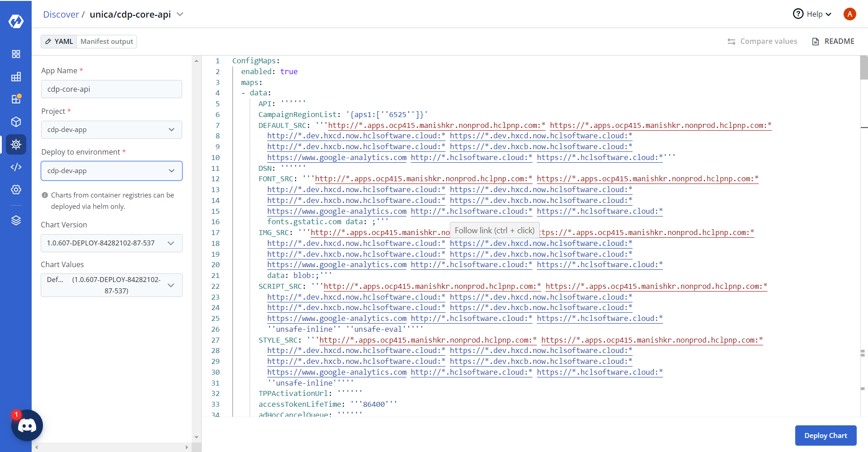Open the table-grid icon in sidebar
The width and height of the screenshot is (868, 452).
16,77
